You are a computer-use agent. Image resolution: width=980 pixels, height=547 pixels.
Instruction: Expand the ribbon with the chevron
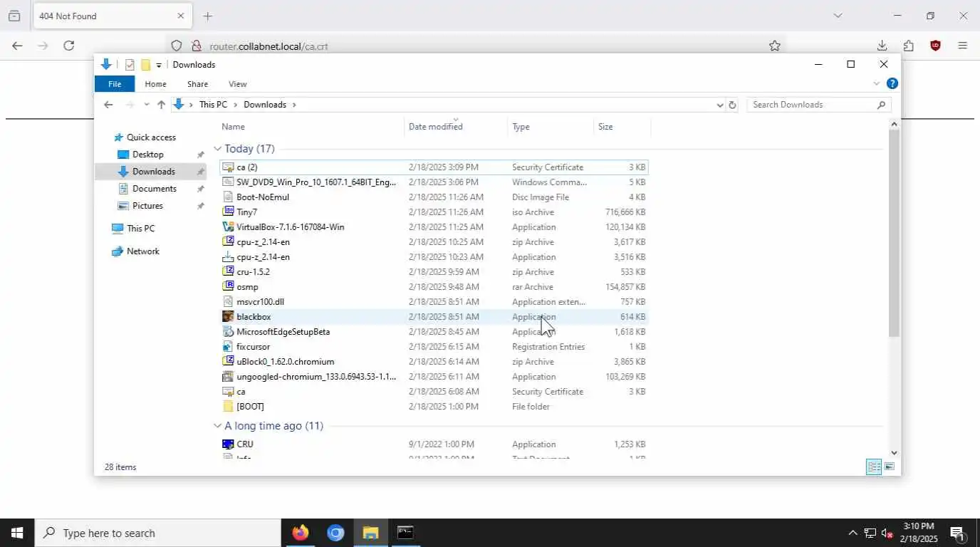[877, 83]
